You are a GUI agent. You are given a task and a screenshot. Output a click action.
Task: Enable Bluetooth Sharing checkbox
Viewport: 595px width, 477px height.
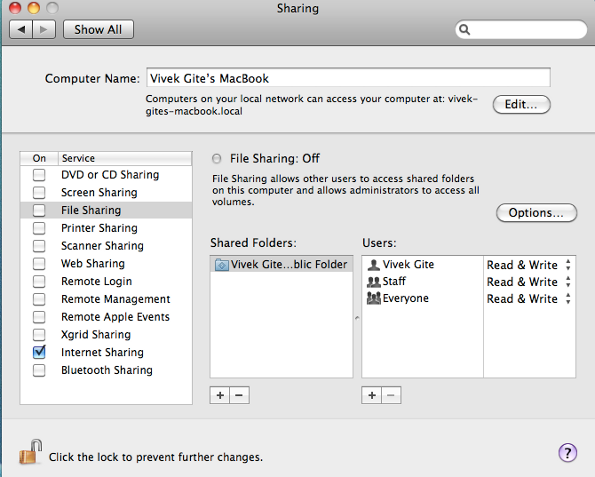click(x=39, y=370)
